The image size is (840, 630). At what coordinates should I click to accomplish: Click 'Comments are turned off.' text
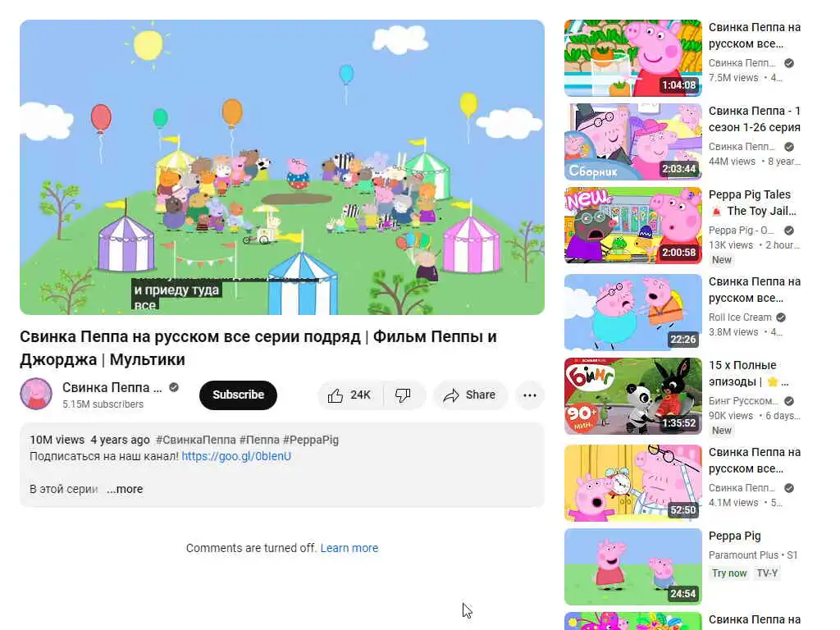click(251, 548)
